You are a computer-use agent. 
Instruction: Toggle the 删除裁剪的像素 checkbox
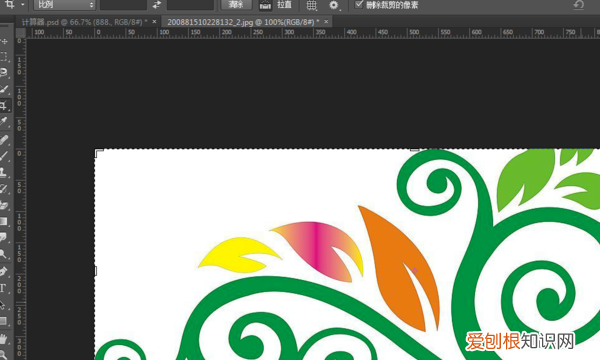point(359,4)
